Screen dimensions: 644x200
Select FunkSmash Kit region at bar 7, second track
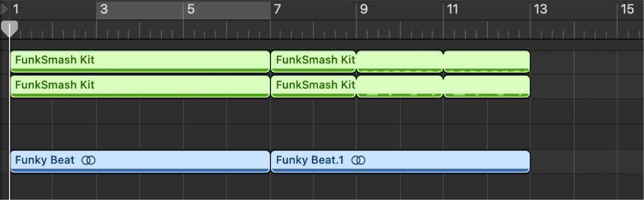click(x=314, y=87)
